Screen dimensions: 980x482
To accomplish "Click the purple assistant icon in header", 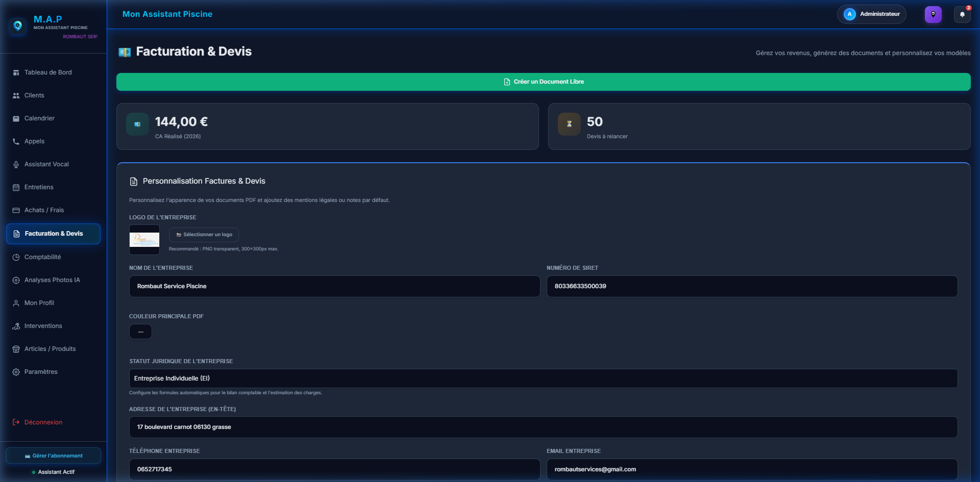I will point(933,14).
